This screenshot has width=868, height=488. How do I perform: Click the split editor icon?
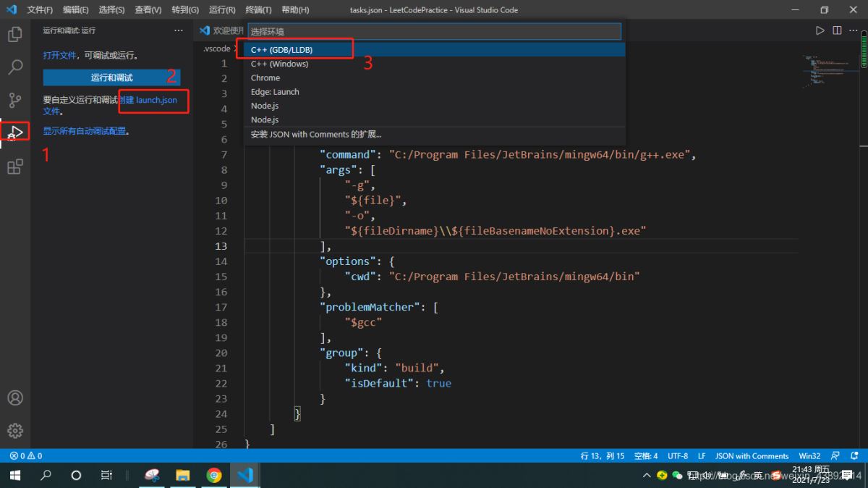tap(837, 30)
